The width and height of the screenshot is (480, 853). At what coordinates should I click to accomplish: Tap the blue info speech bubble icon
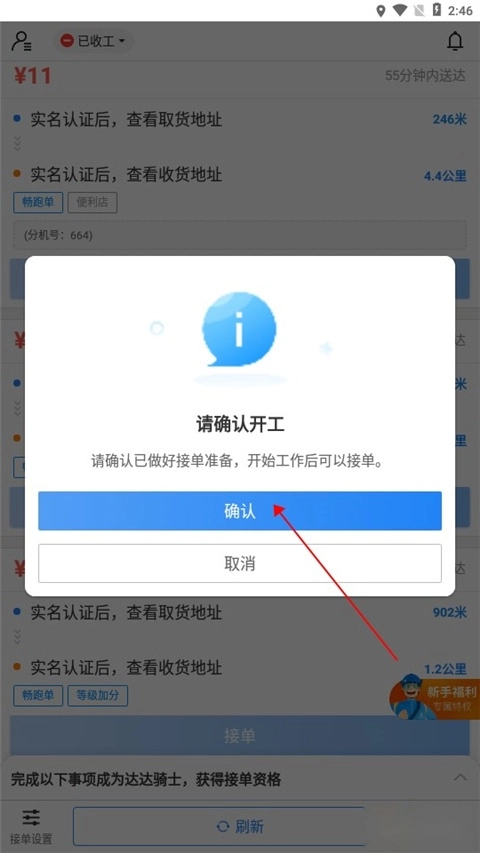pyautogui.click(x=239, y=329)
